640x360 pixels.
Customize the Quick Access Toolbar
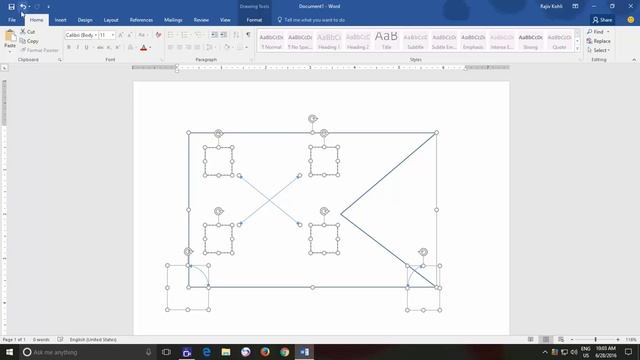click(x=48, y=7)
